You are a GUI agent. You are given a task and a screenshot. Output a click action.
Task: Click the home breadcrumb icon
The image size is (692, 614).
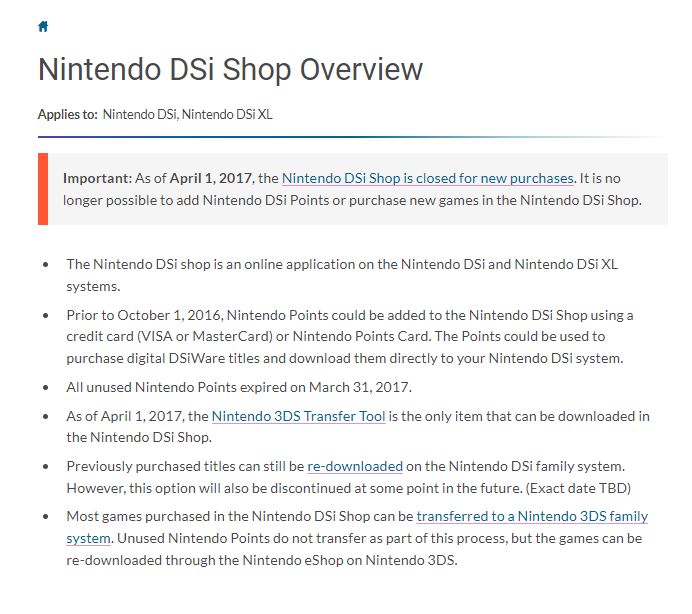coord(43,26)
